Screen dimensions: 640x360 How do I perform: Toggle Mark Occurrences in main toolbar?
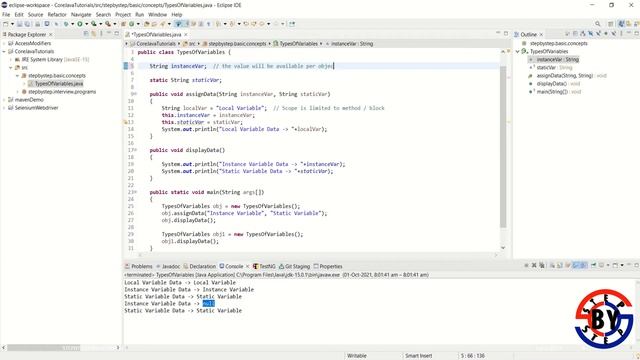click(x=187, y=24)
